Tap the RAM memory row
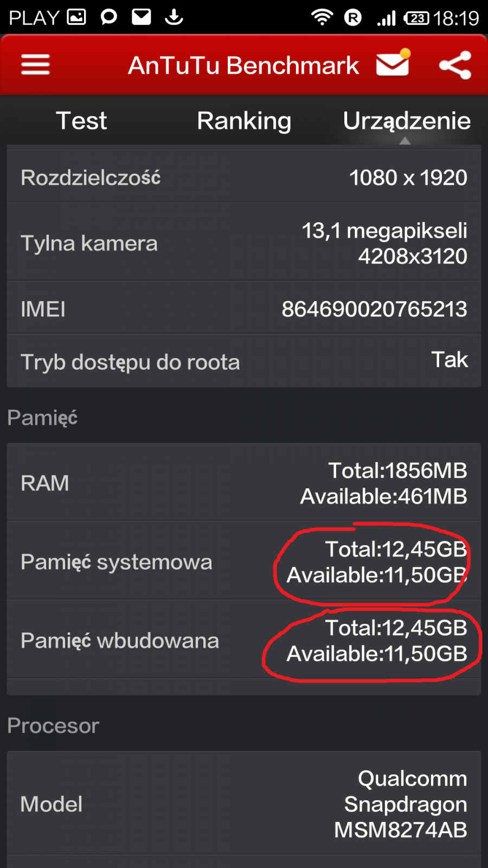 [x=244, y=483]
